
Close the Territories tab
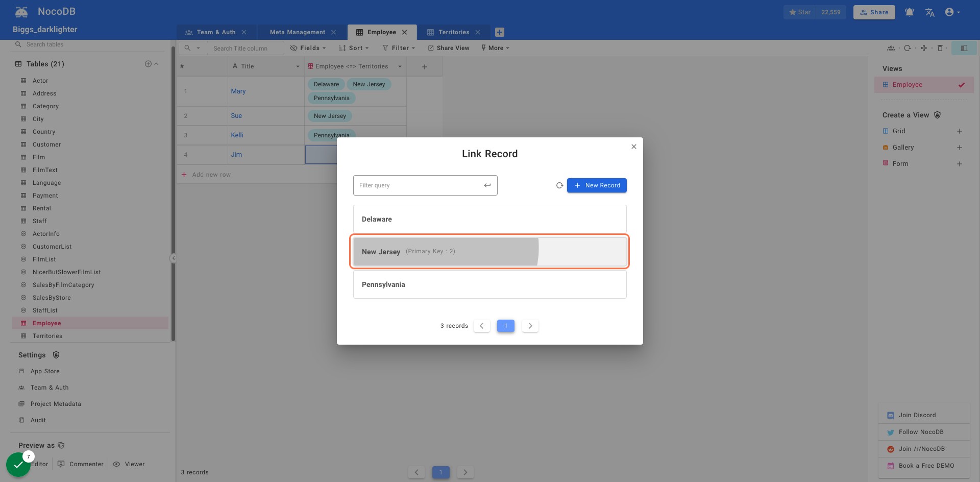tap(478, 32)
